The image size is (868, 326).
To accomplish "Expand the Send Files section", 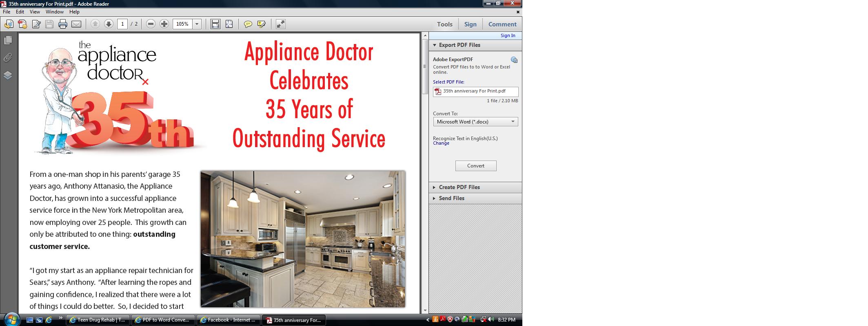I will pyautogui.click(x=475, y=198).
